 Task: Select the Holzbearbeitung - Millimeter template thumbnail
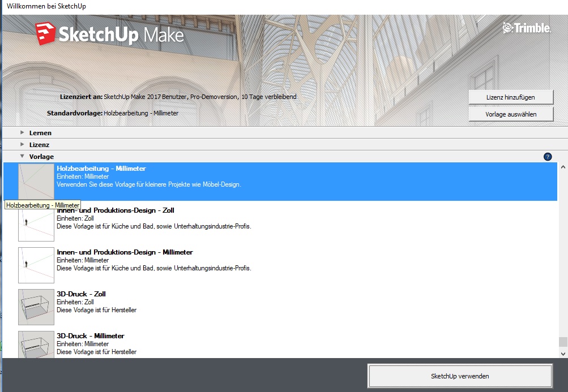36,182
